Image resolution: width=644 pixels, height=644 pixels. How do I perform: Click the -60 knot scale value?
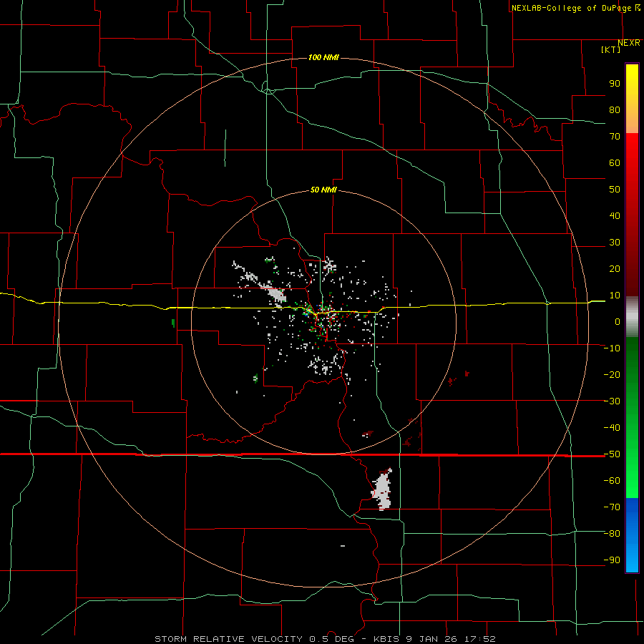612,481
